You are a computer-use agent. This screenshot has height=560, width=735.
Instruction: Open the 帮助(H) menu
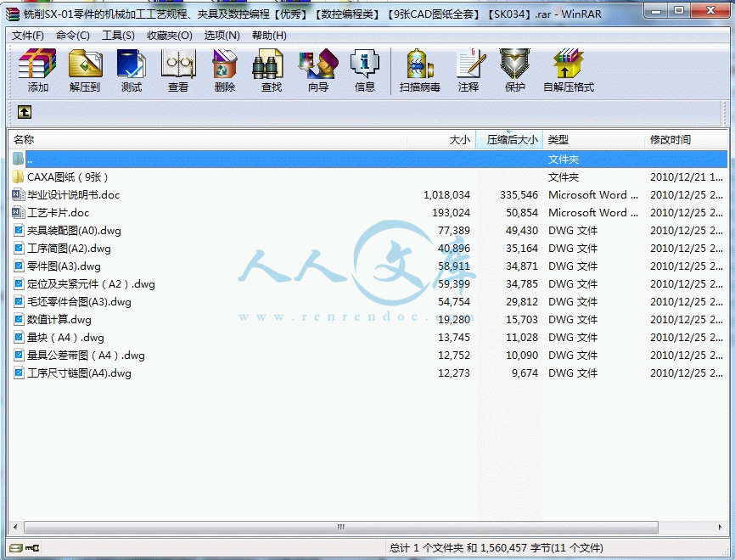[269, 36]
